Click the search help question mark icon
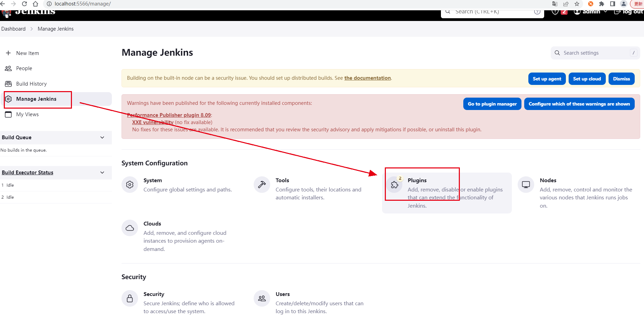This screenshot has height=319, width=644. (537, 12)
